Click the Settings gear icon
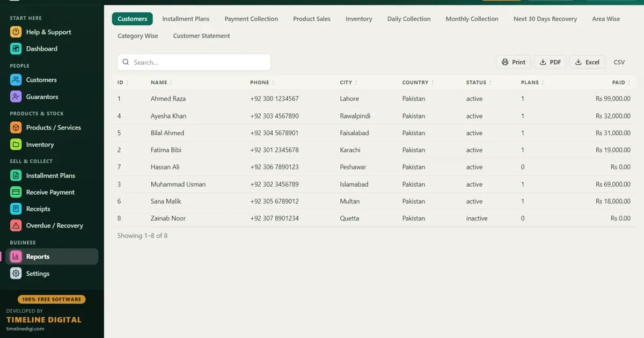This screenshot has height=338, width=644. click(16, 274)
